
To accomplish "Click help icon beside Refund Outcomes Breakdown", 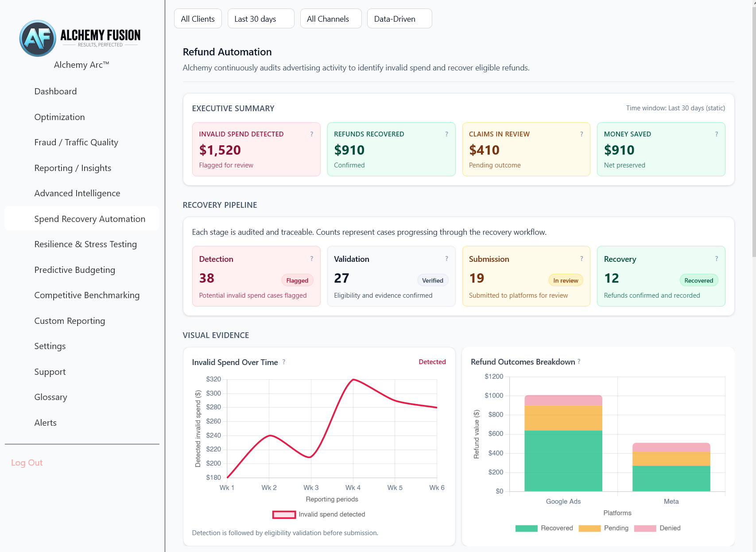I will 579,362.
